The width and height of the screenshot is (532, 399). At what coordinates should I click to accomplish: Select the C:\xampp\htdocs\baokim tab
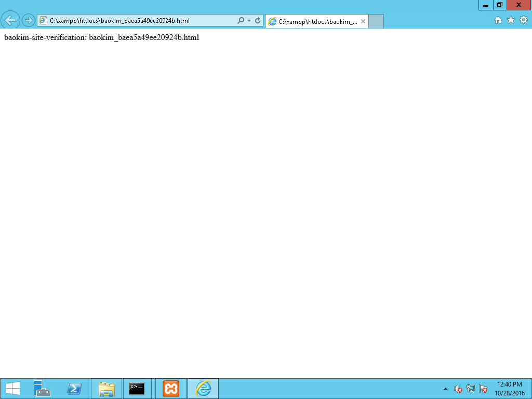(x=316, y=21)
